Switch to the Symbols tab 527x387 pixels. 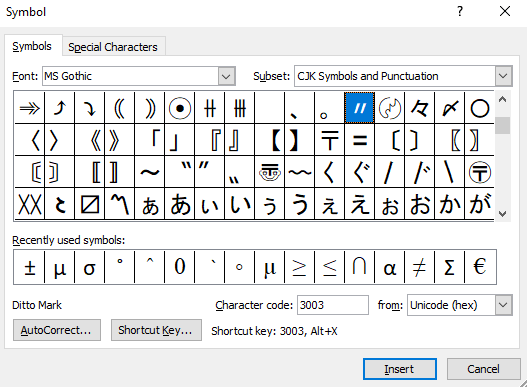point(32,46)
